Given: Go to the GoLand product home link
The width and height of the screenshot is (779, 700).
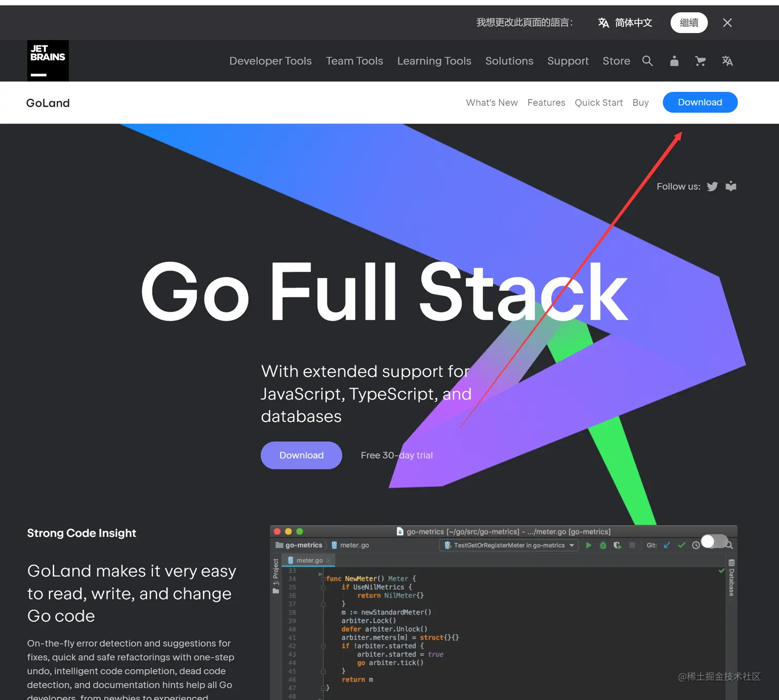Looking at the screenshot, I should point(48,103).
